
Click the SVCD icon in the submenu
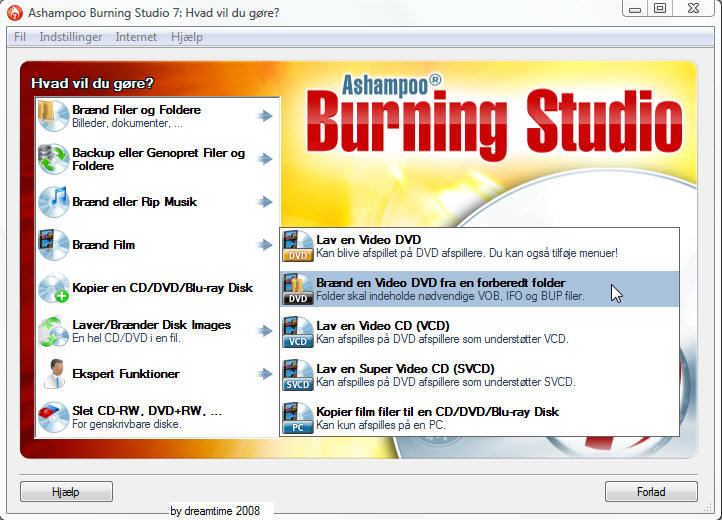coord(297,375)
